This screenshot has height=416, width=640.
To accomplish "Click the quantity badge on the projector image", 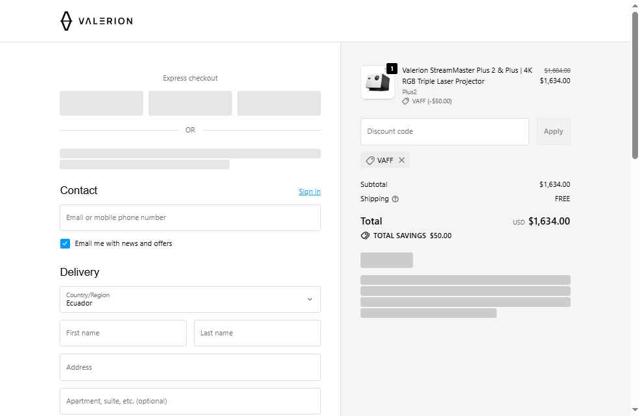I will coord(392,69).
